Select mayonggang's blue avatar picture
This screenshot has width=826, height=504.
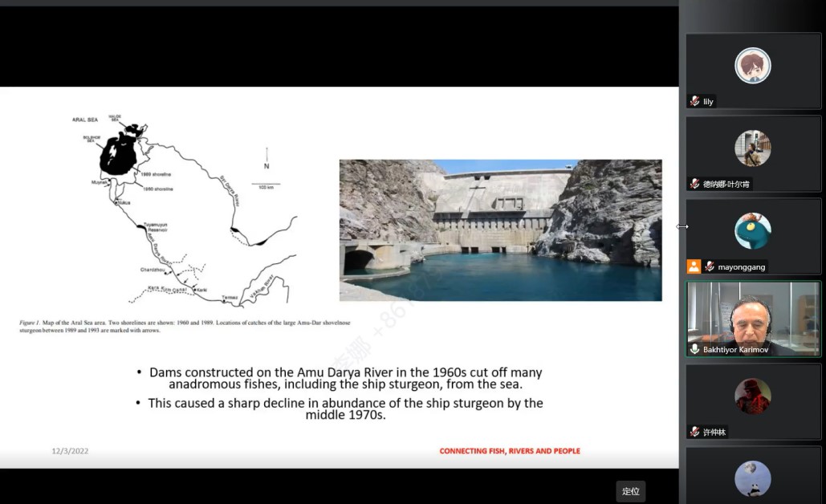[x=752, y=231]
